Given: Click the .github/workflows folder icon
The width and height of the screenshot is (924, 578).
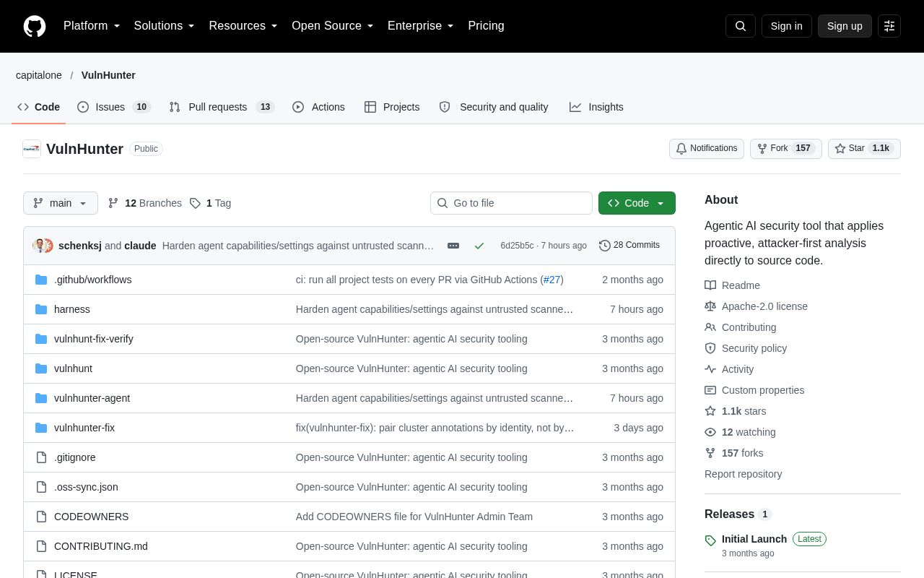Looking at the screenshot, I should (41, 280).
